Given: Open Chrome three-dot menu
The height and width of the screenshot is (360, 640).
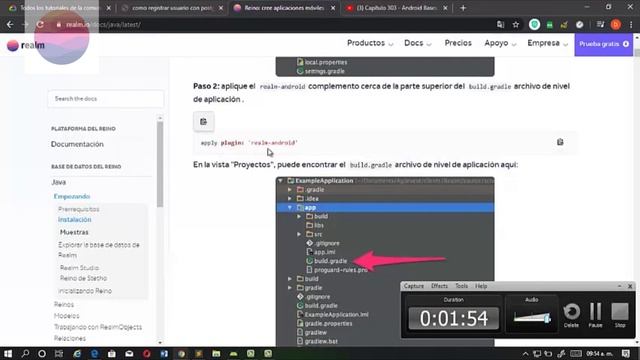Looking at the screenshot, I should [631, 24].
